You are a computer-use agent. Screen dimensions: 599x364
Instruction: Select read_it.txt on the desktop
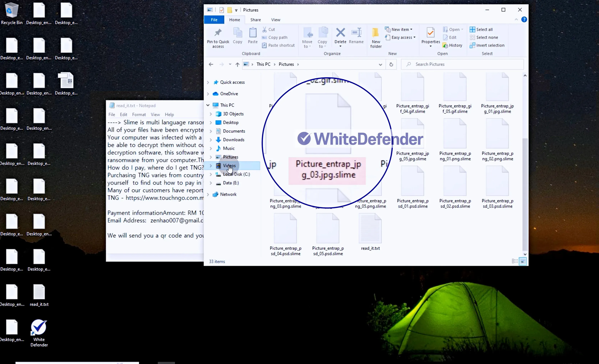39,295
